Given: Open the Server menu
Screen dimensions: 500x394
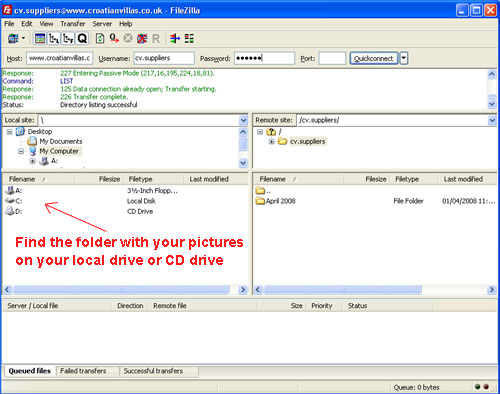Looking at the screenshot, I should 102,24.
